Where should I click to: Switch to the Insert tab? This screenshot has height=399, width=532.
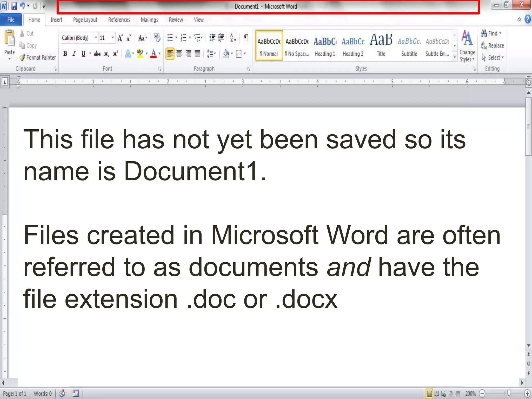pos(56,20)
